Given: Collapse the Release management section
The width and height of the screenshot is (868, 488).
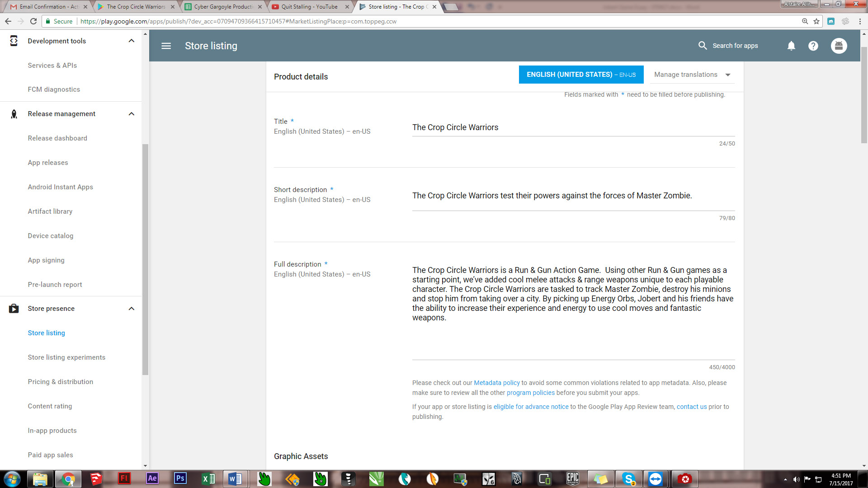Looking at the screenshot, I should [x=132, y=114].
